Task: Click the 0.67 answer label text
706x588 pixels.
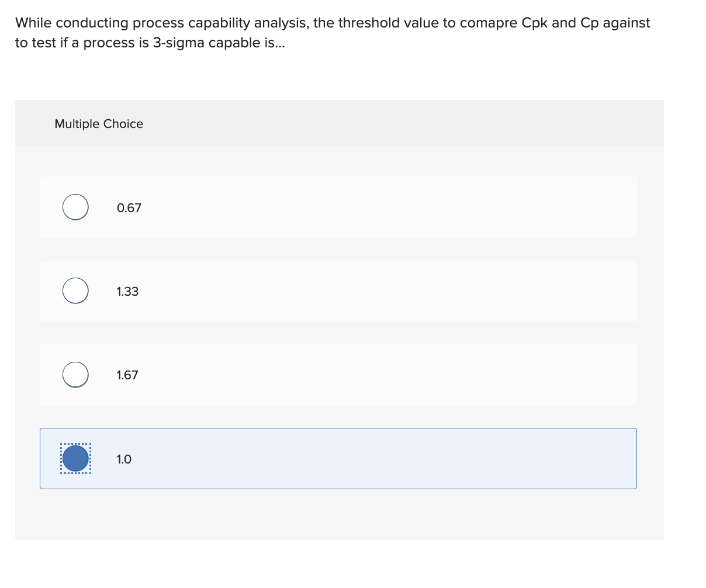Action: pyautogui.click(x=128, y=207)
